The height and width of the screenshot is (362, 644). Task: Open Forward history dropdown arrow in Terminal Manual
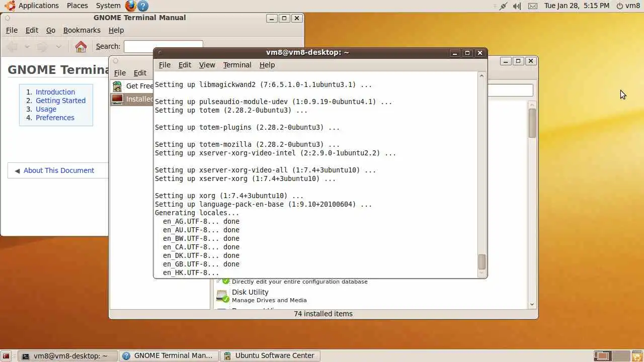[58, 47]
